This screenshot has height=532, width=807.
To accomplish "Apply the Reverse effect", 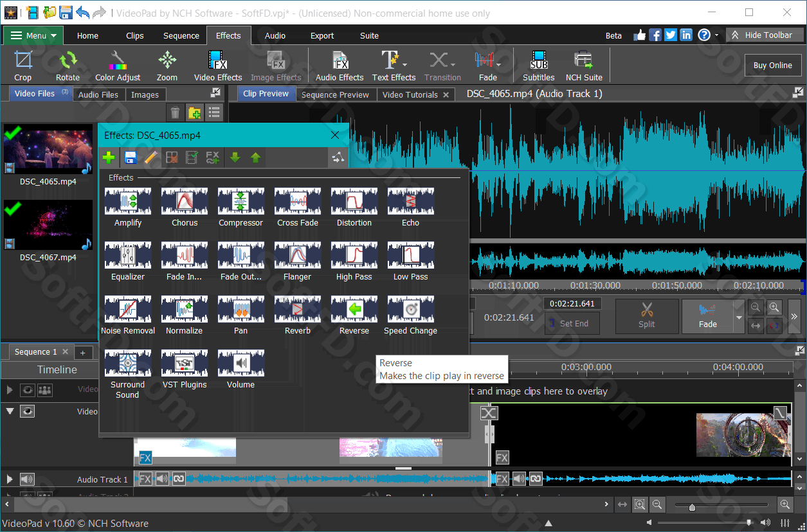I will click(354, 315).
